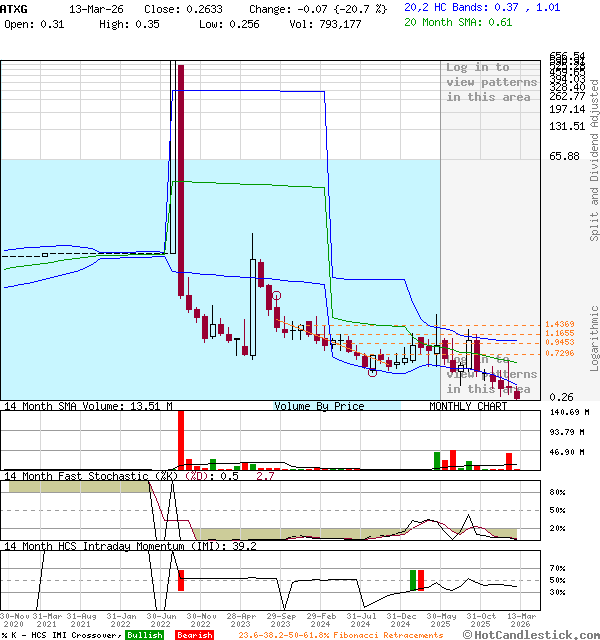
Task: Select the red Bearish legend swatch
Action: pyautogui.click(x=193, y=635)
